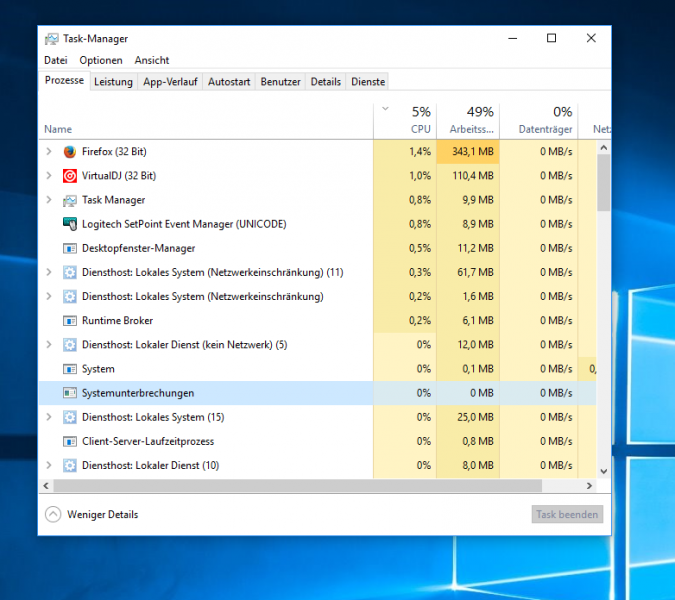Open the Datei menu

click(56, 60)
